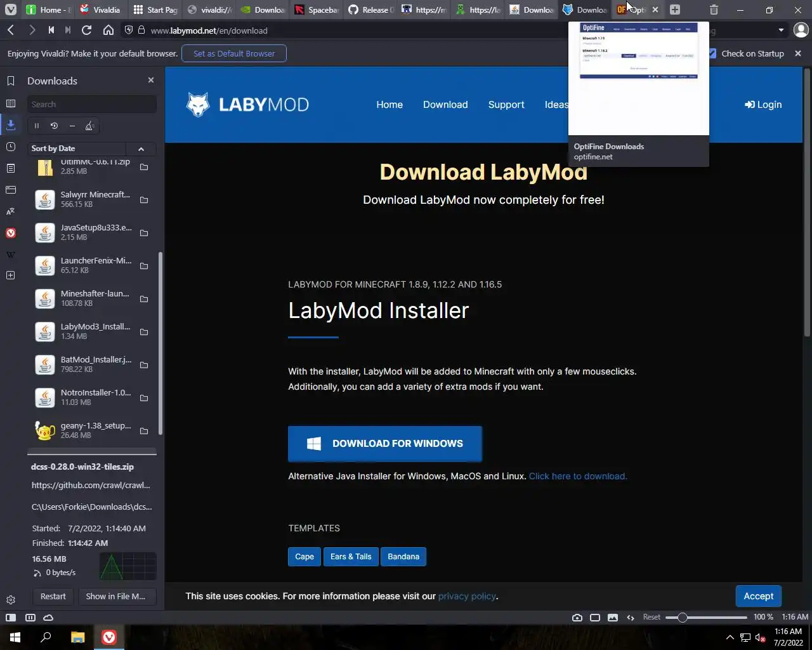This screenshot has height=650, width=812.
Task: Click the browser reload button
Action: pyautogui.click(x=87, y=30)
